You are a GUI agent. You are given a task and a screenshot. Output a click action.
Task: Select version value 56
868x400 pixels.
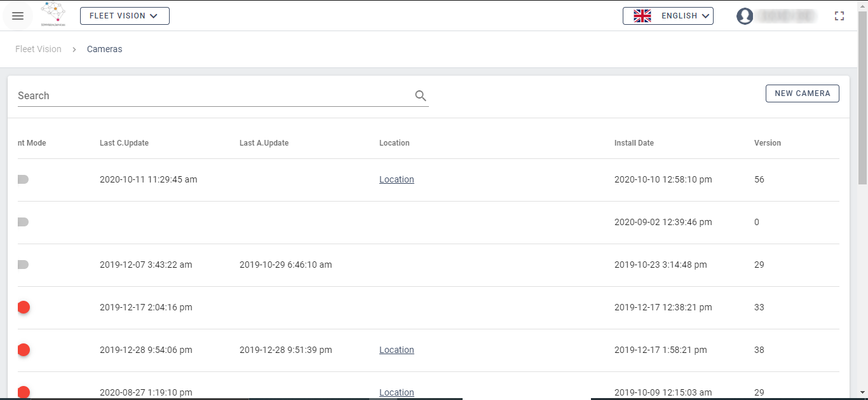[759, 179]
